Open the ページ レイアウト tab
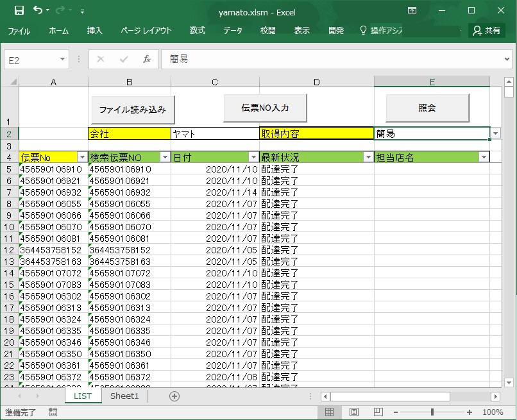The image size is (517, 420). point(146,31)
